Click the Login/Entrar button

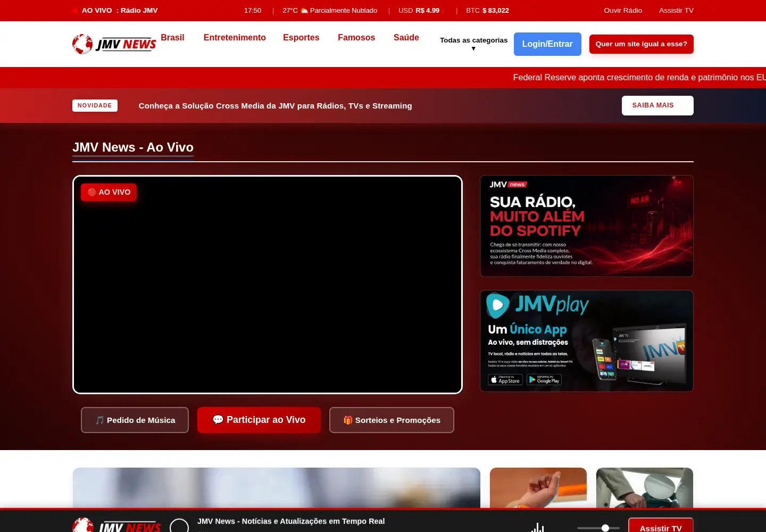[547, 44]
